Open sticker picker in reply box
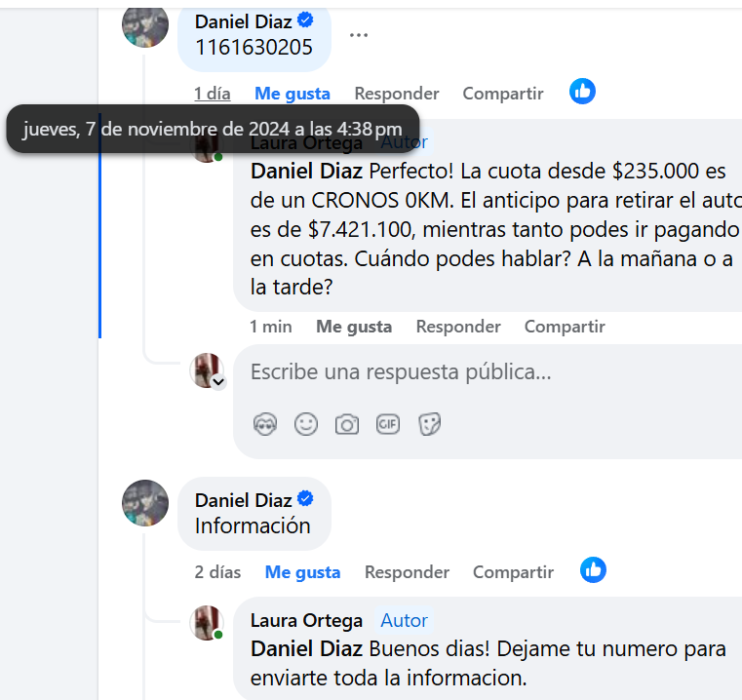 pyautogui.click(x=429, y=424)
